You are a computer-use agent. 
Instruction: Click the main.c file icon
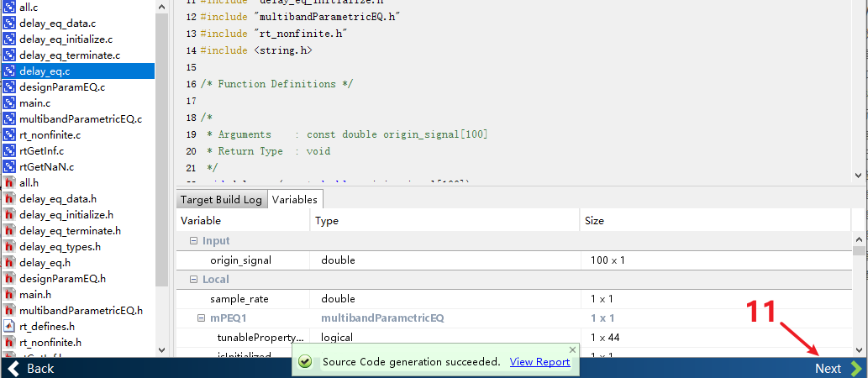(x=9, y=103)
